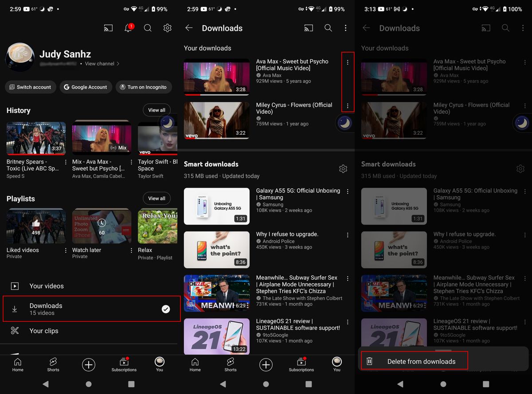The height and width of the screenshot is (394, 532).
Task: Open the Miley Cyrus Flowers video thumbnail
Action: click(x=216, y=120)
